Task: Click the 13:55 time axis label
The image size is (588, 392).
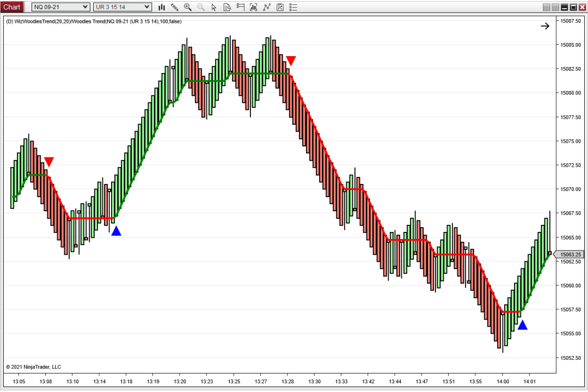Action: (x=475, y=382)
